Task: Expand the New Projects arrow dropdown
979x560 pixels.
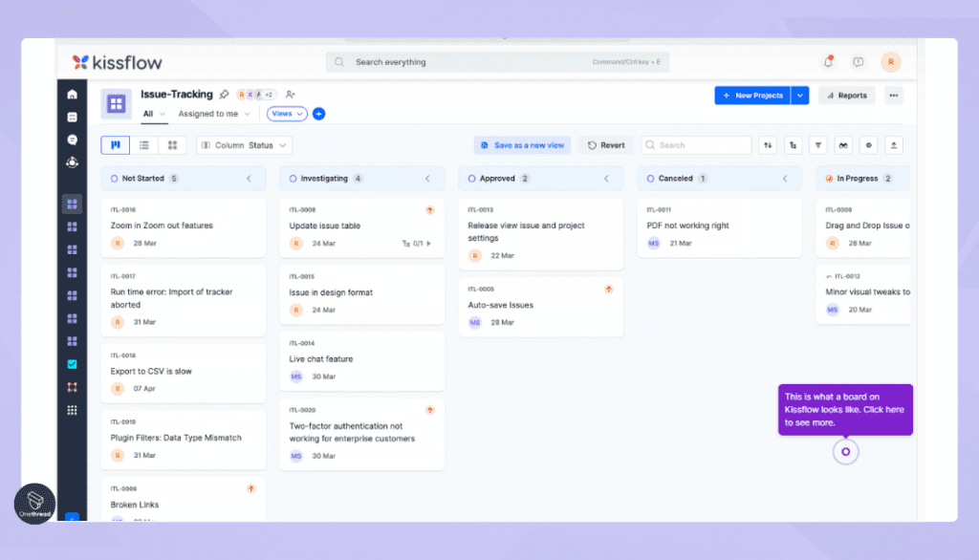Action: [800, 96]
